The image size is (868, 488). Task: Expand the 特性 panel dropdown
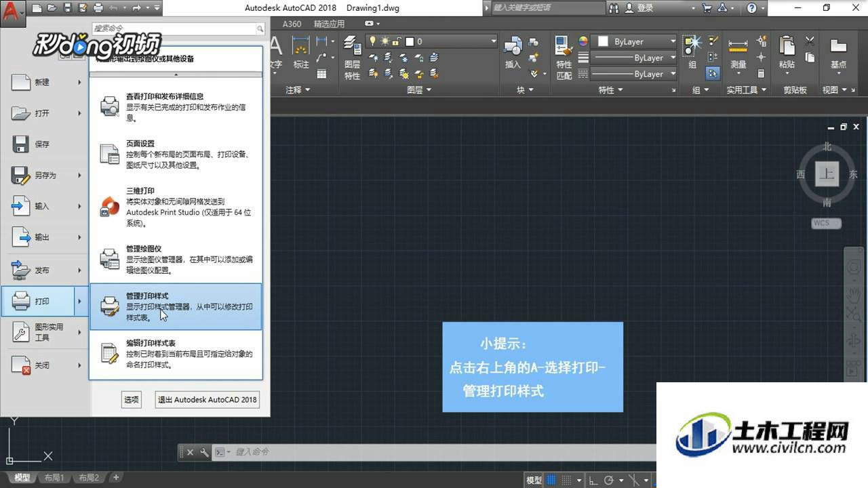pos(610,89)
